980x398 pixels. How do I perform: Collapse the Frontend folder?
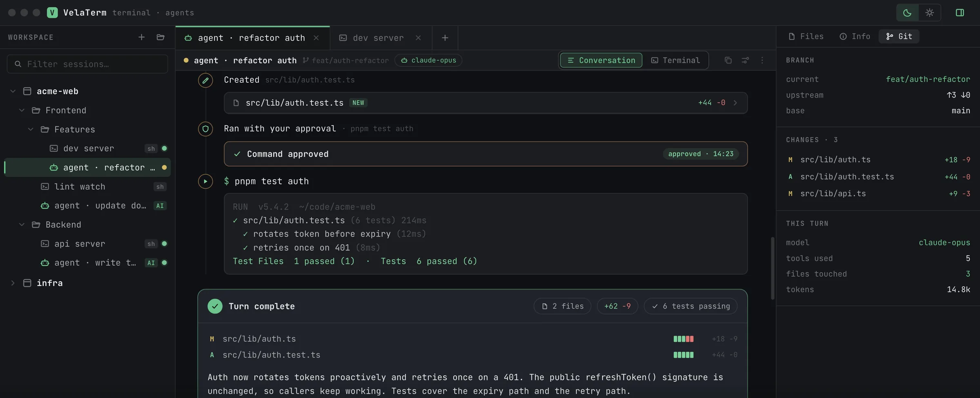click(x=22, y=110)
